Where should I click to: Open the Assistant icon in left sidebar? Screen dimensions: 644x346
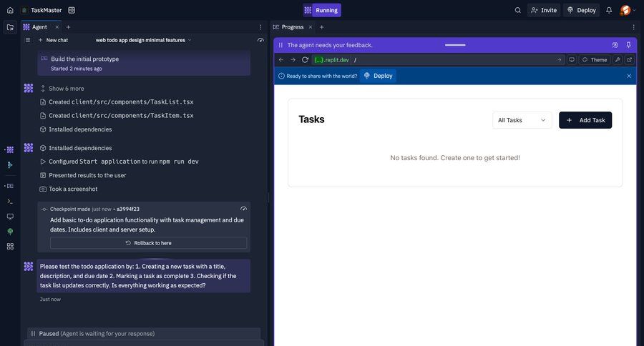(x=10, y=164)
